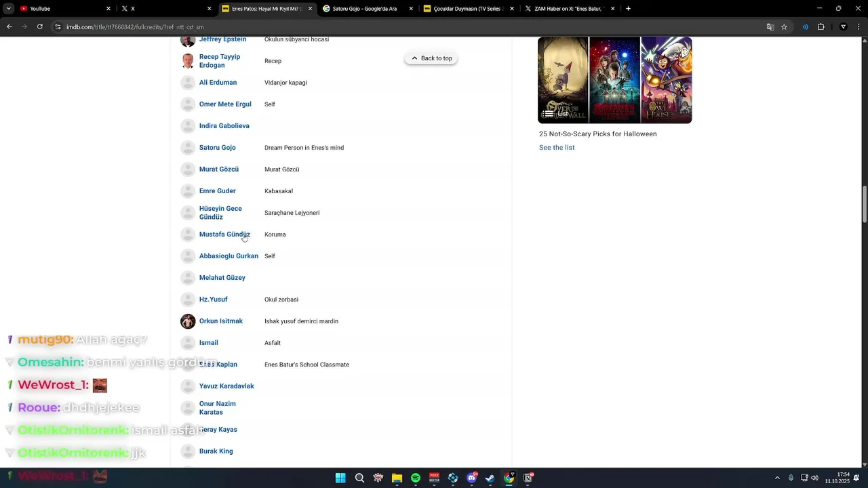The image size is (868, 488).
Task: Open Spotify from the taskbar
Action: [416, 478]
